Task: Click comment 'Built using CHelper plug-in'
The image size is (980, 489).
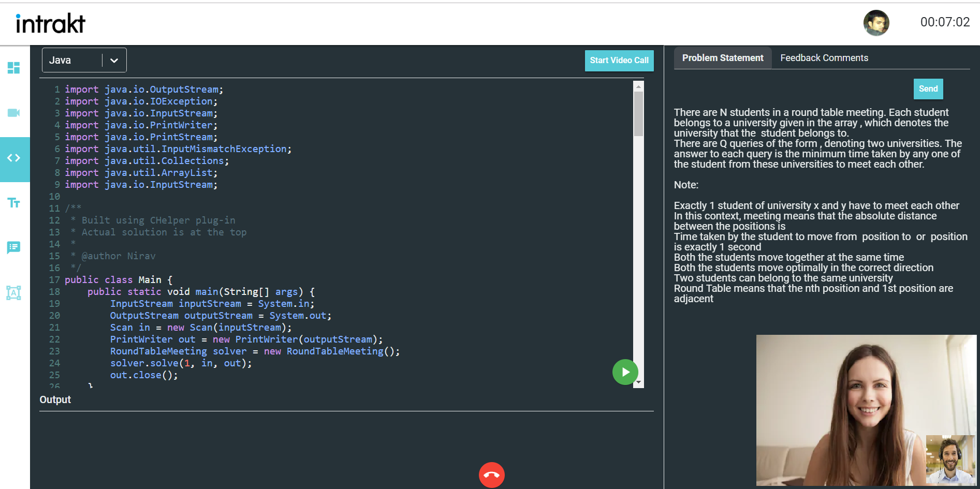Action: [158, 220]
